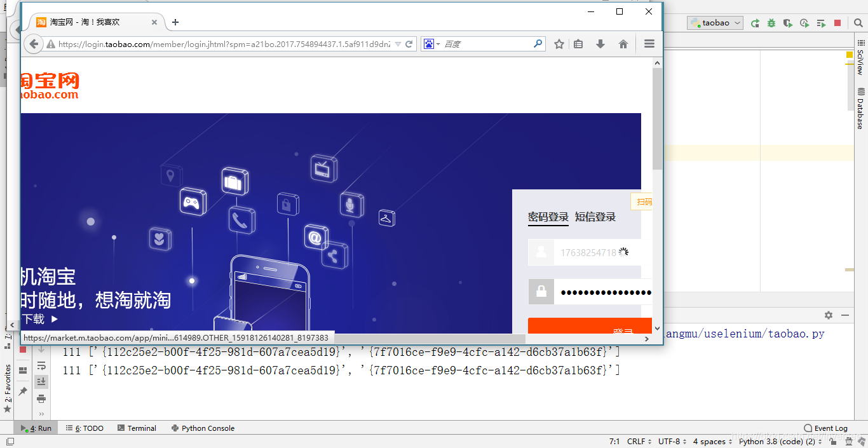
Task: Click the print icon in Run panel
Action: coord(41,398)
